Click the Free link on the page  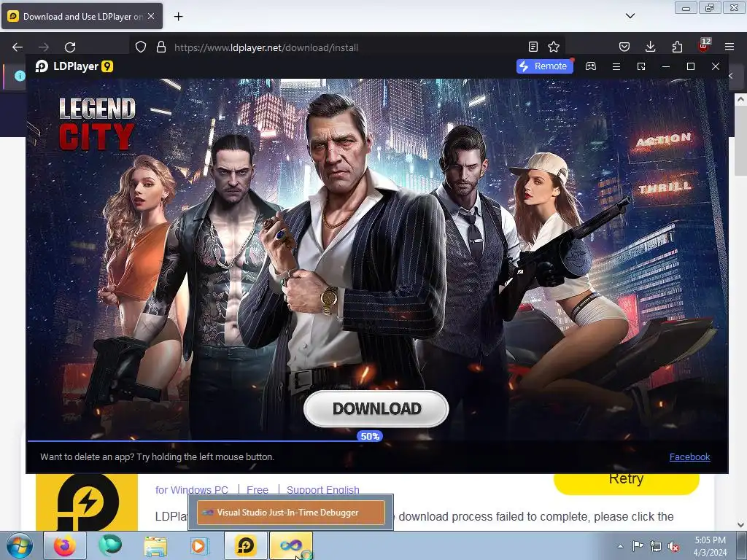tap(258, 490)
